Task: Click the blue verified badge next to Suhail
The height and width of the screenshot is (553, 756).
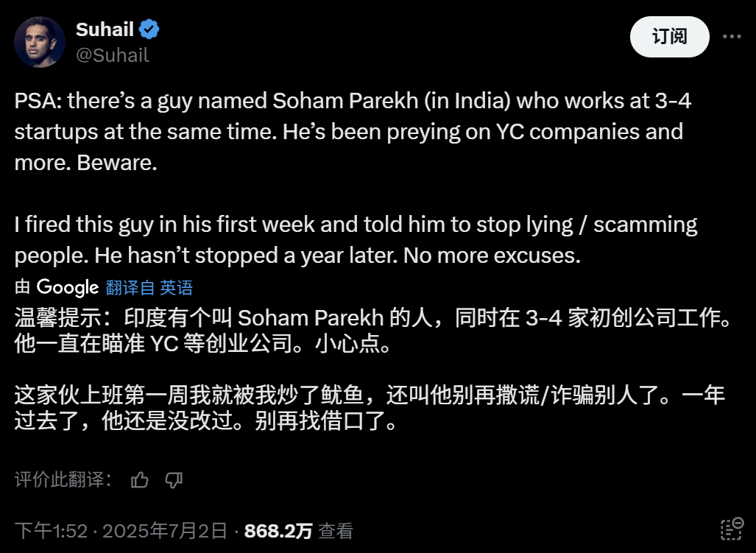Action: 150,29
